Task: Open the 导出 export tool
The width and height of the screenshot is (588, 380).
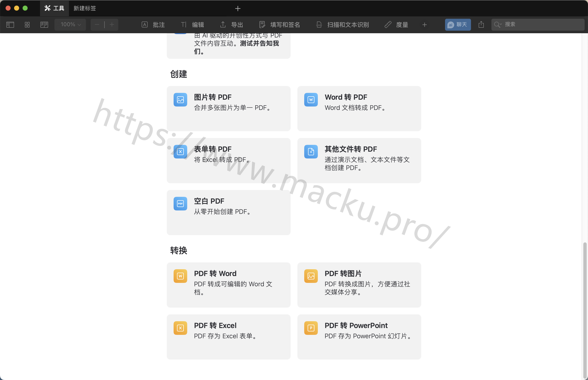Action: [231, 24]
